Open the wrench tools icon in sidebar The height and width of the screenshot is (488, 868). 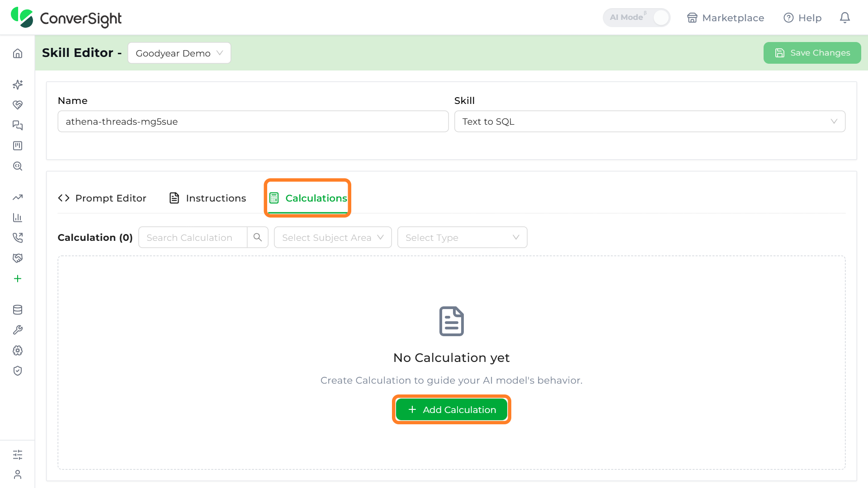[x=18, y=330]
